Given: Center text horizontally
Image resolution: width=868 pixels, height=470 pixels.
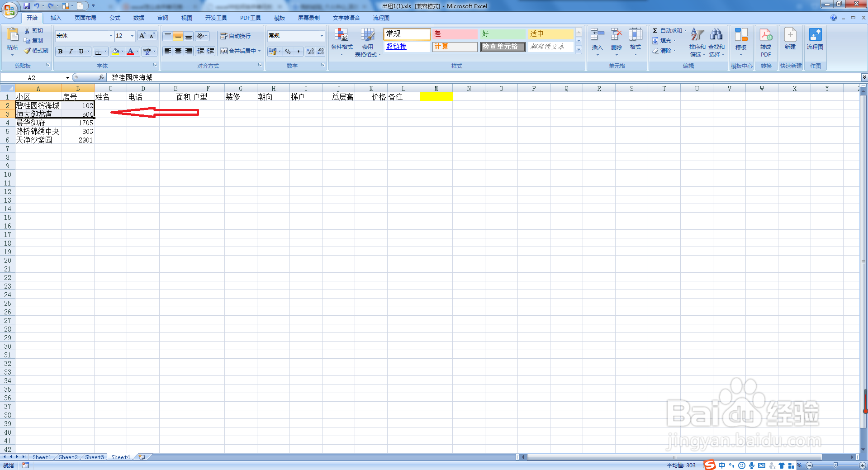Looking at the screenshot, I should click(178, 51).
